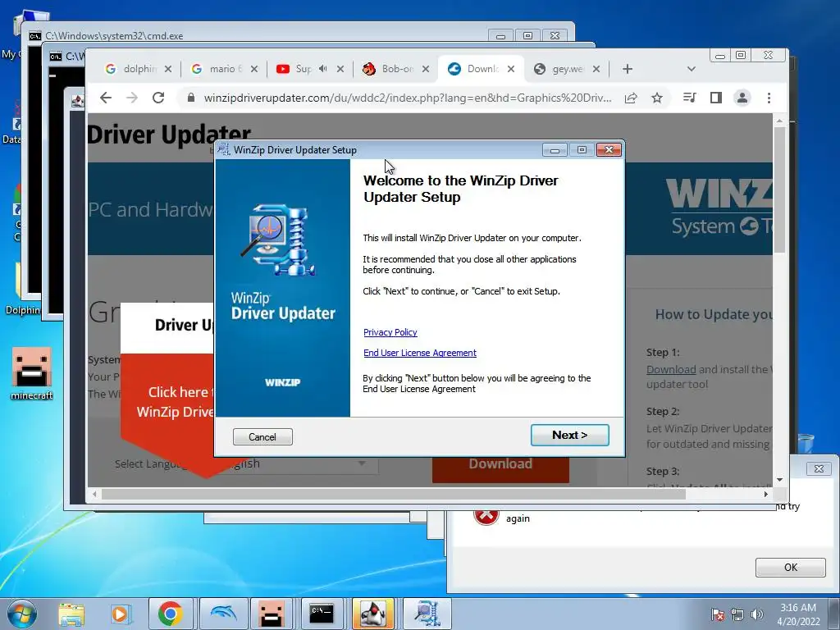Share this page icon in address bar
The image size is (840, 630).
pyautogui.click(x=631, y=98)
